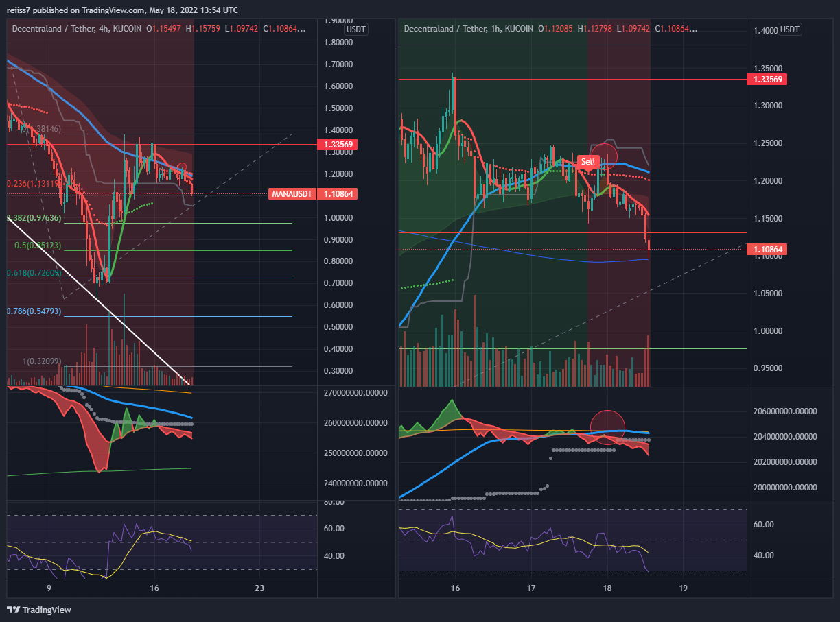
Task: Select the red circle drawing in 1h indicator pane
Action: [608, 427]
